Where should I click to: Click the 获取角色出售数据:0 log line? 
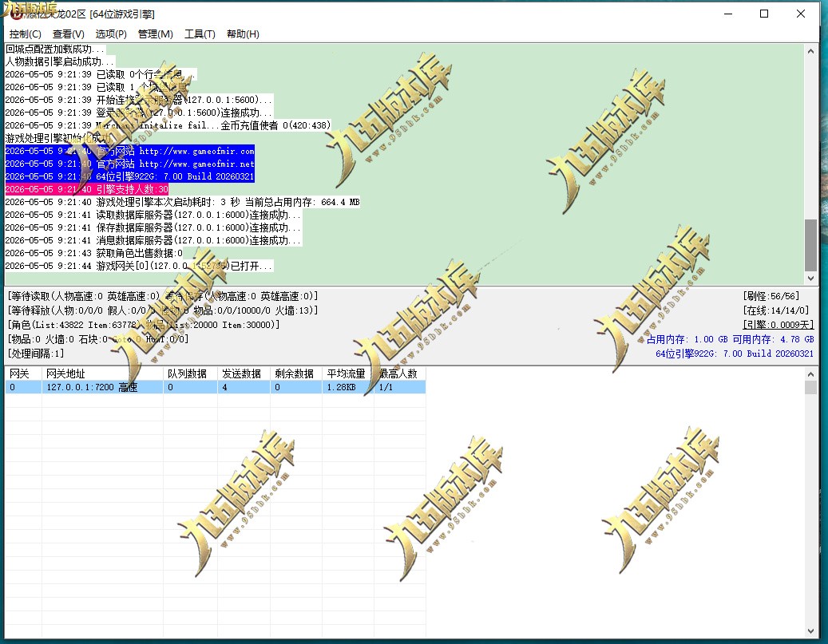[x=94, y=254]
